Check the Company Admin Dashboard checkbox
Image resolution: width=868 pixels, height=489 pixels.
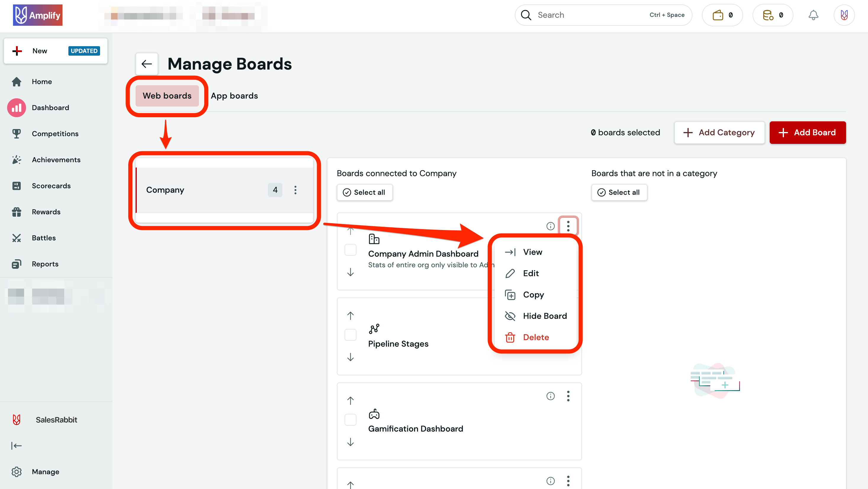(x=351, y=250)
